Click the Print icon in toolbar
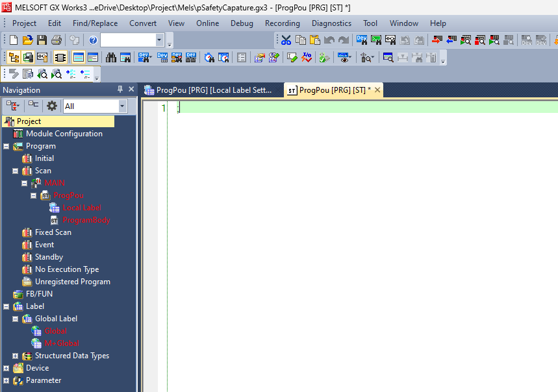The width and height of the screenshot is (558, 392). click(x=56, y=40)
